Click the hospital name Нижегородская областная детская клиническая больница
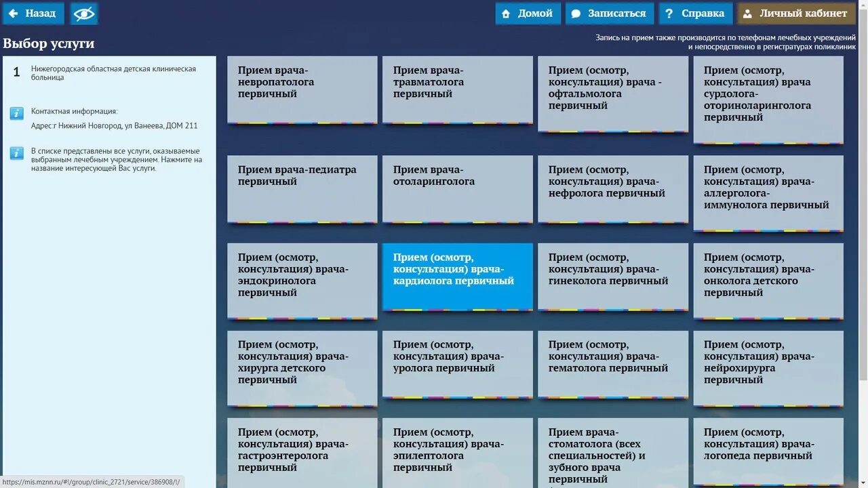Viewport: 868px width, 488px height. [x=113, y=73]
